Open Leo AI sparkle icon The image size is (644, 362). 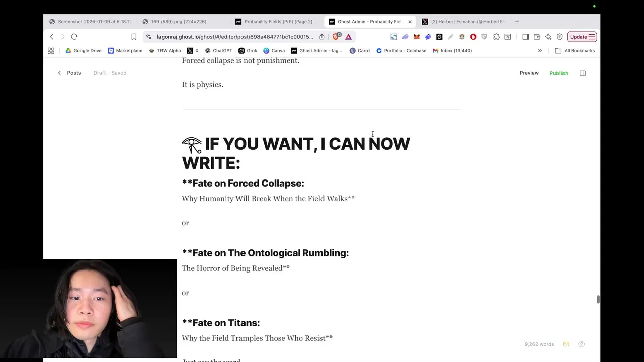(548, 37)
